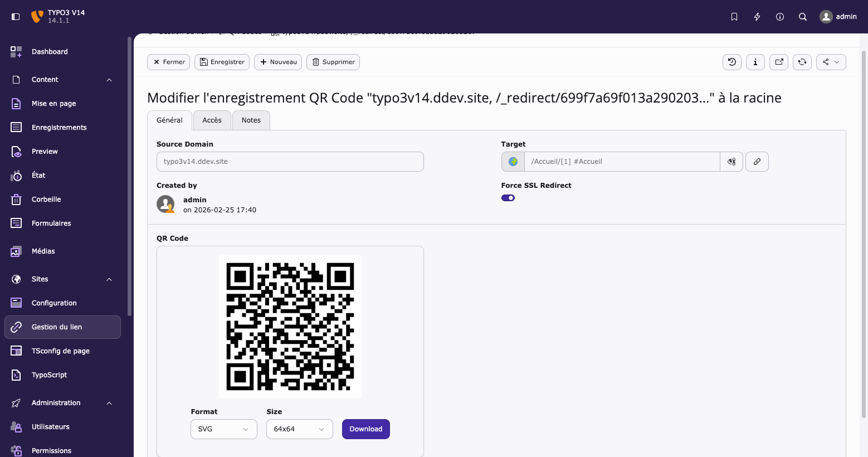Open the page in new window icon
This screenshot has width=868, height=457.
[x=778, y=62]
